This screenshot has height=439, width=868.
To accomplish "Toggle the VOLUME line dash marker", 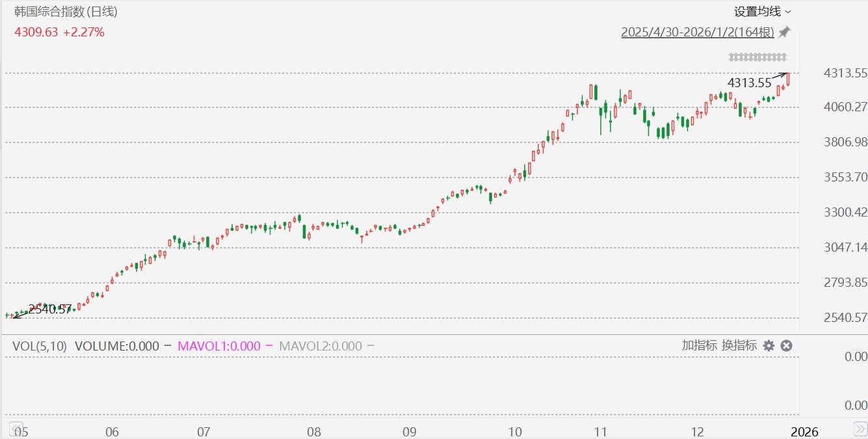I will point(168,346).
